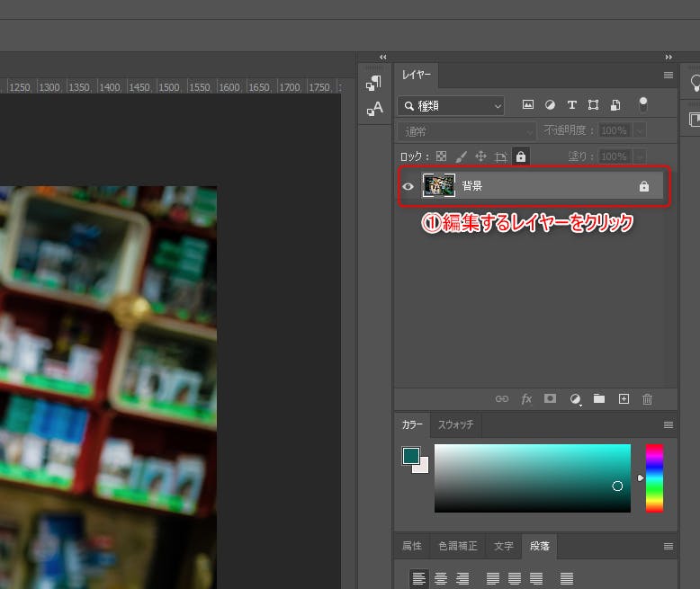
Task: Switch to the 文字 tab
Action: (504, 546)
